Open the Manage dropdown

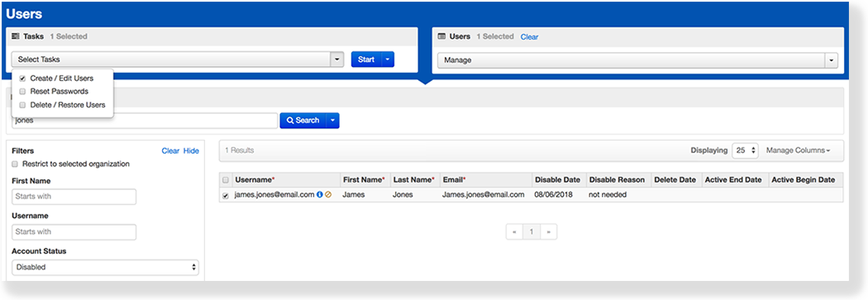point(637,60)
